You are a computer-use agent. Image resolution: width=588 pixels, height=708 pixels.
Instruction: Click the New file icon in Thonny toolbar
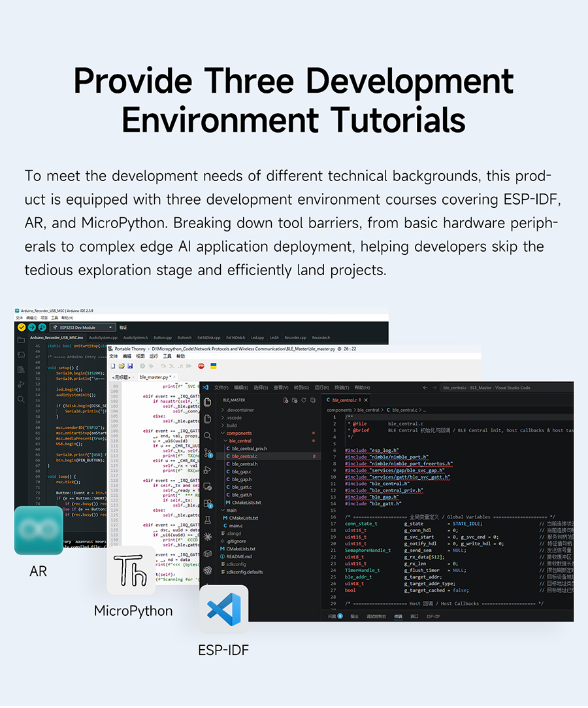(x=113, y=366)
